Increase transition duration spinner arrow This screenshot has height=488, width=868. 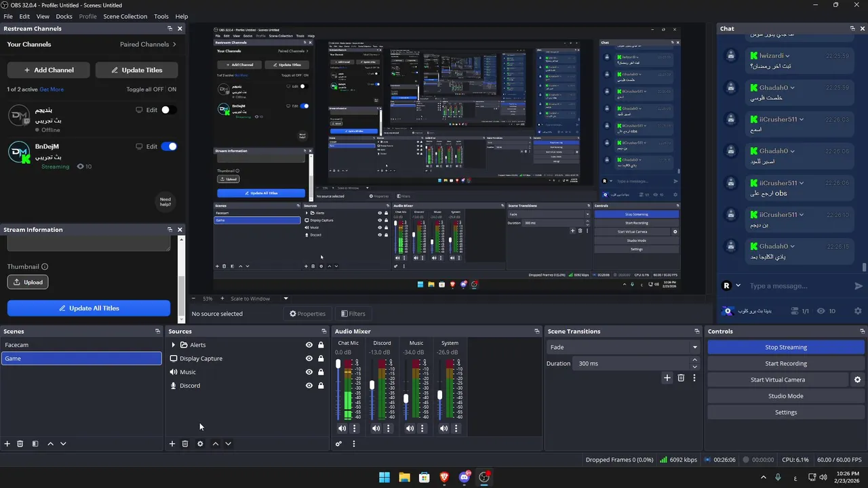[x=696, y=361]
